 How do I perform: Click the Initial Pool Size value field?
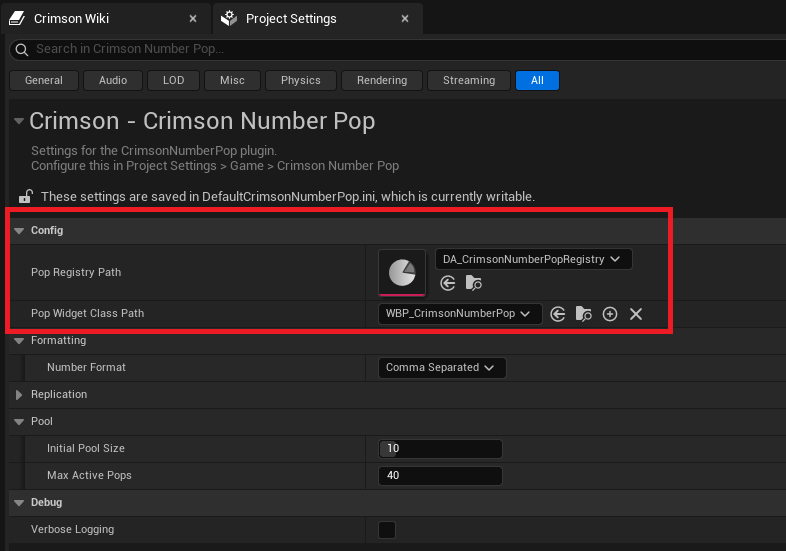point(440,449)
